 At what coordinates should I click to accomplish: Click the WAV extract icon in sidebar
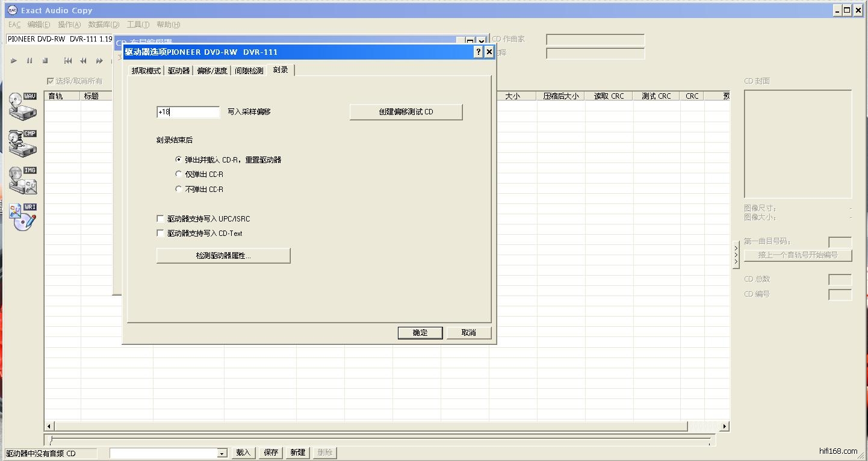23,107
